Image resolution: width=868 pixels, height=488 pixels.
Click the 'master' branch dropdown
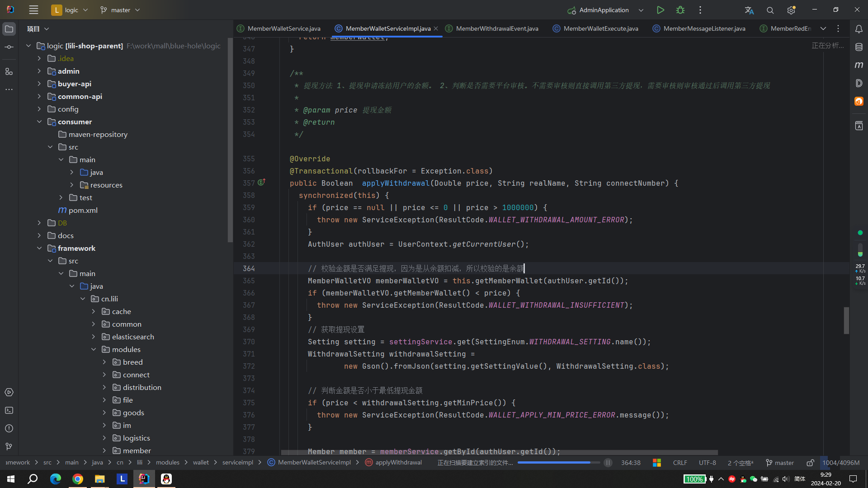click(118, 9)
